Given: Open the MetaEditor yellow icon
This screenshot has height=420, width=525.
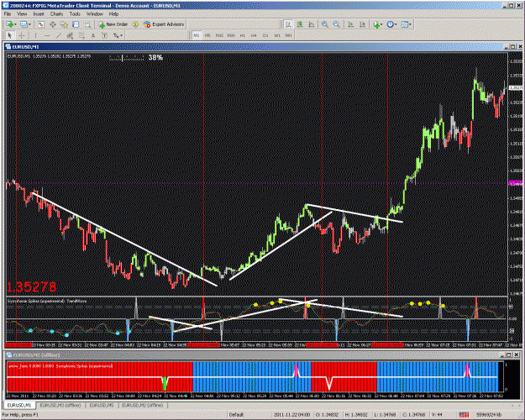Looking at the screenshot, I should [x=135, y=24].
